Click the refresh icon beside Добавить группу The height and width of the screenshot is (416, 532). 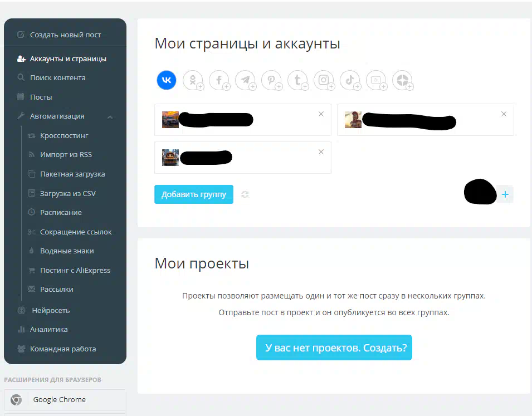point(245,194)
